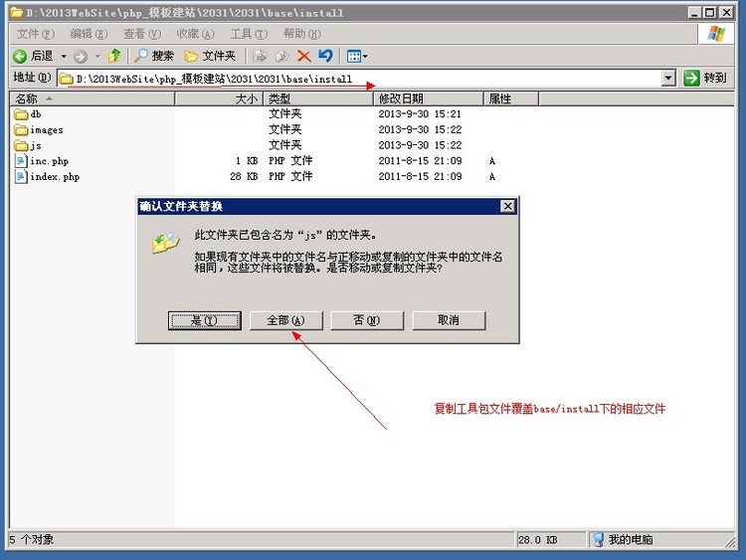Open the Forward history dropdown arrow
746x560 pixels.
coord(97,56)
